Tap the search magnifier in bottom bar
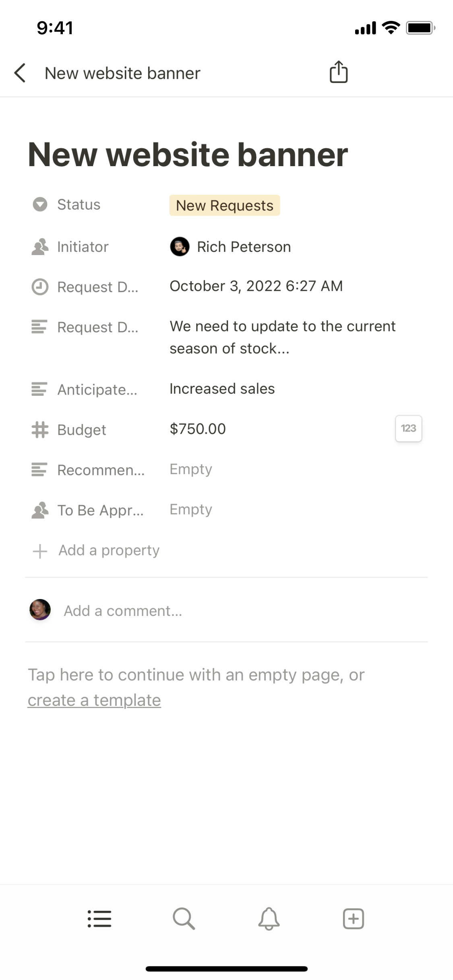Viewport: 453px width, 980px height. coord(184,918)
